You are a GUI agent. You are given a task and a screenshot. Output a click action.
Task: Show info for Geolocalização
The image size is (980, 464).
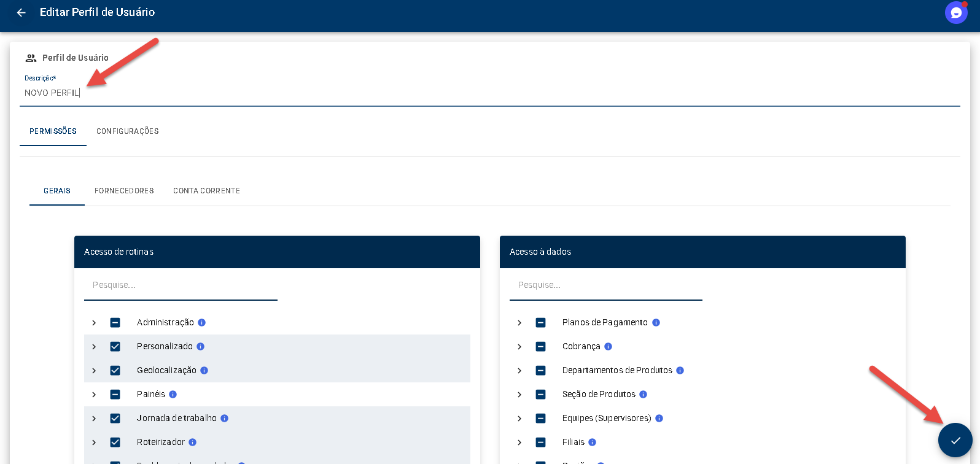pyautogui.click(x=204, y=370)
